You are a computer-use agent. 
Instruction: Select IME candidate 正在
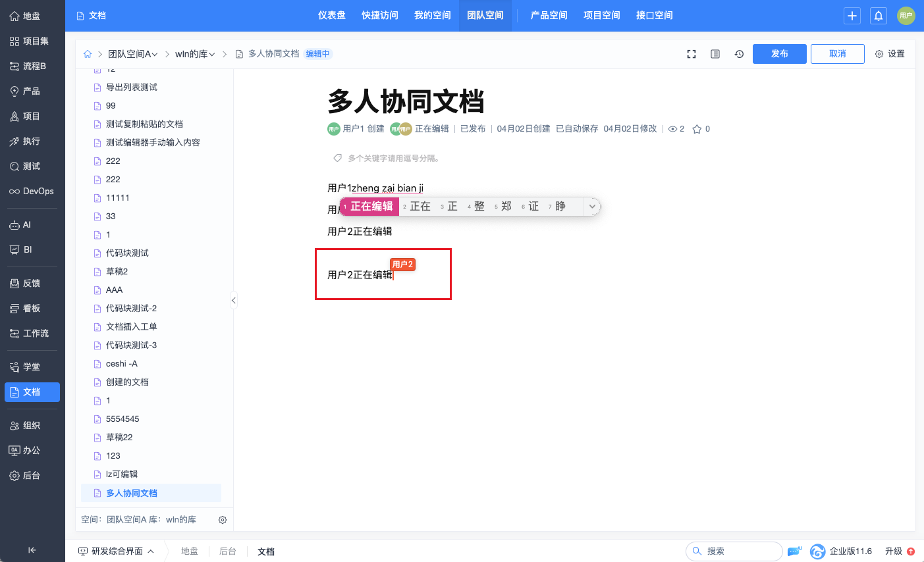tap(417, 207)
